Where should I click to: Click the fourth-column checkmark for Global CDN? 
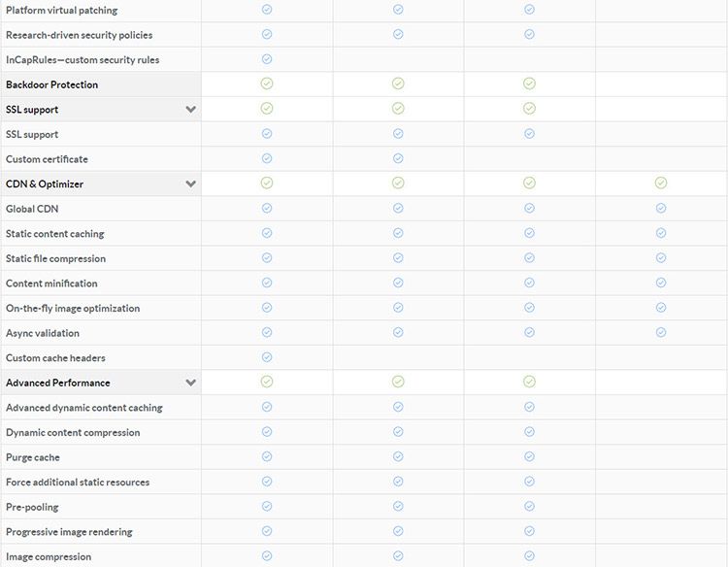click(x=661, y=208)
